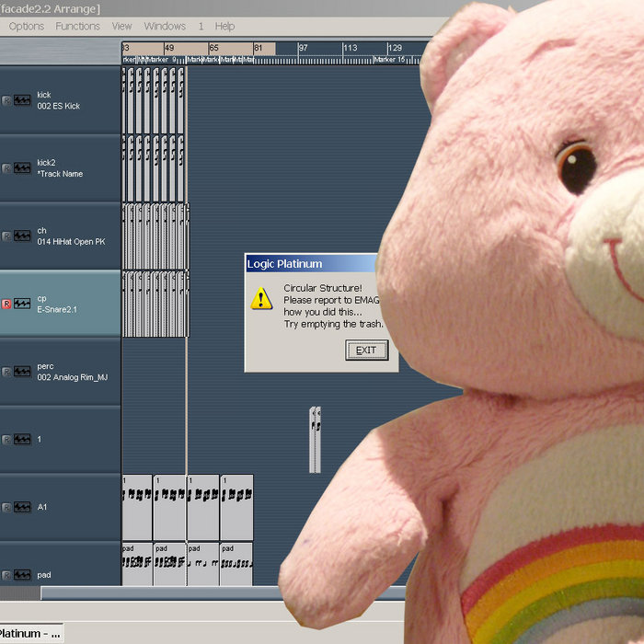644x644 pixels.
Task: Disable record on the cp track
Action: [x=6, y=304]
